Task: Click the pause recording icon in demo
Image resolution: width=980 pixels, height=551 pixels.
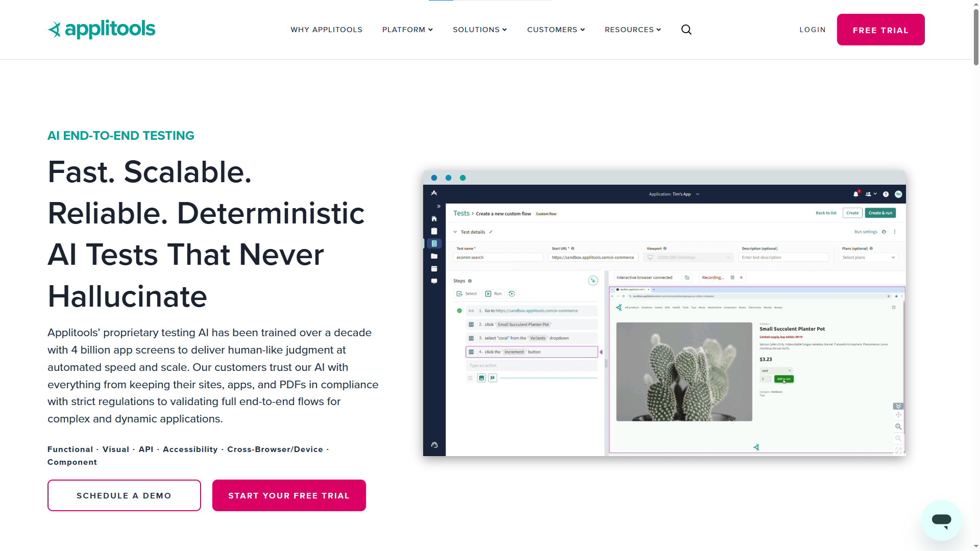Action: click(x=732, y=278)
